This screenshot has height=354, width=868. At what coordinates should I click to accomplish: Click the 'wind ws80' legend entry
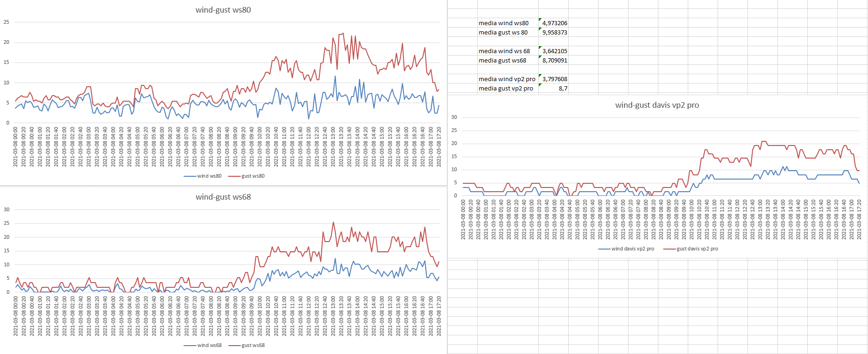(203, 176)
